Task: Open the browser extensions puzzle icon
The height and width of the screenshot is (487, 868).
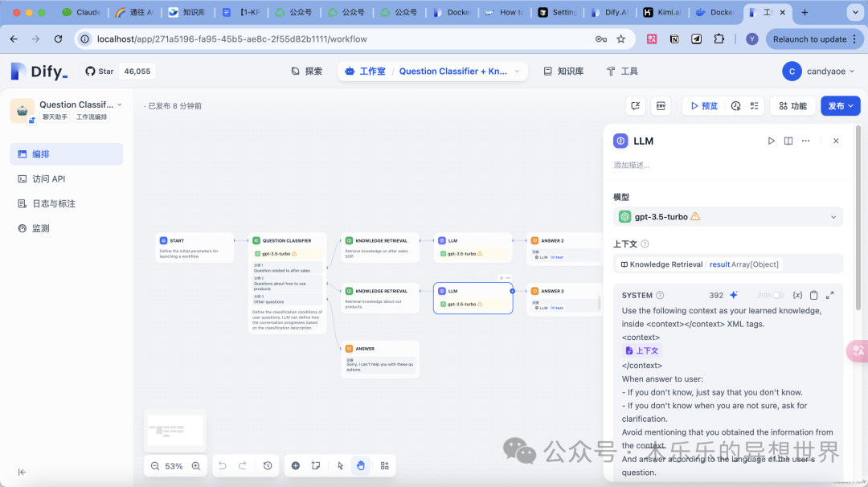Action: click(x=719, y=39)
